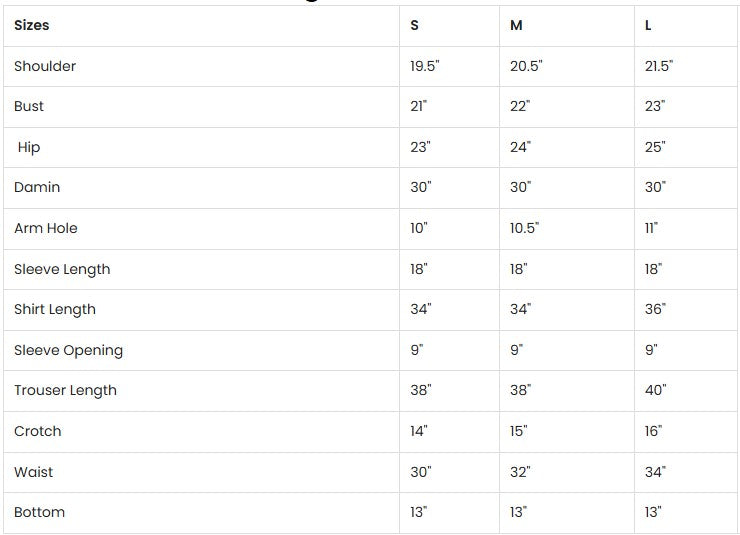Click the 32" Waist value for M

(x=520, y=472)
